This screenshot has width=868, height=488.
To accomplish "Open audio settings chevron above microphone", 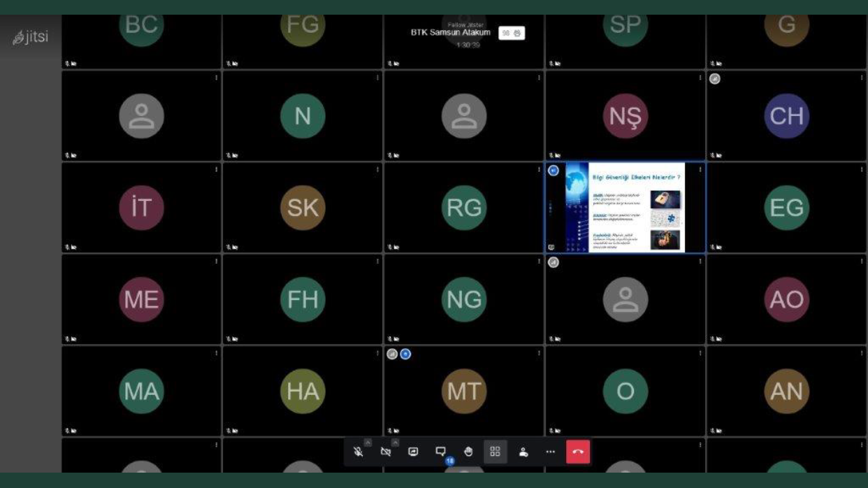I will tap(368, 443).
